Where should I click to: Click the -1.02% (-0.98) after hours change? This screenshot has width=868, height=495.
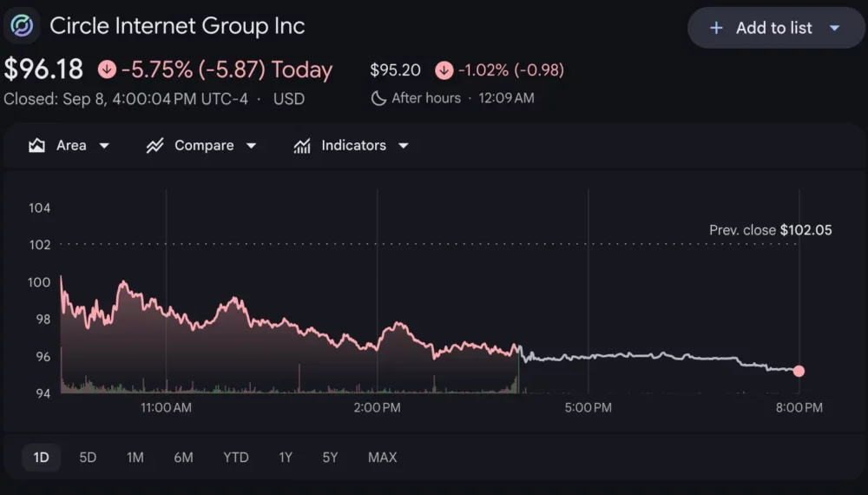511,70
